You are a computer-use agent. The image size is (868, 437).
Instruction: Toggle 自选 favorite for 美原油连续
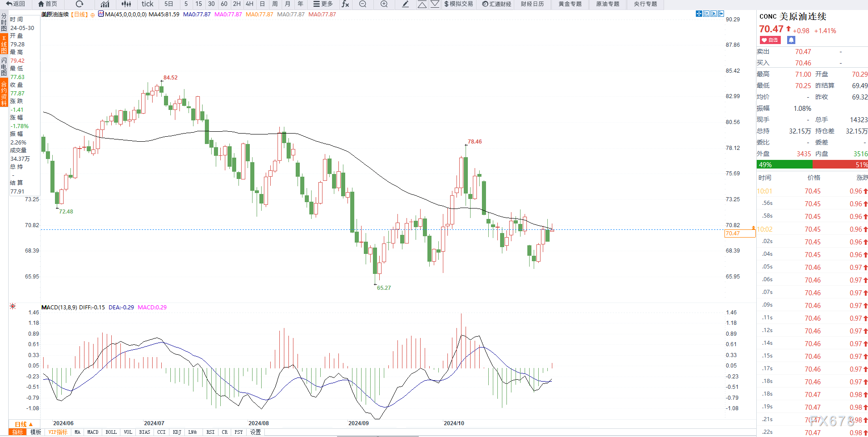click(770, 40)
